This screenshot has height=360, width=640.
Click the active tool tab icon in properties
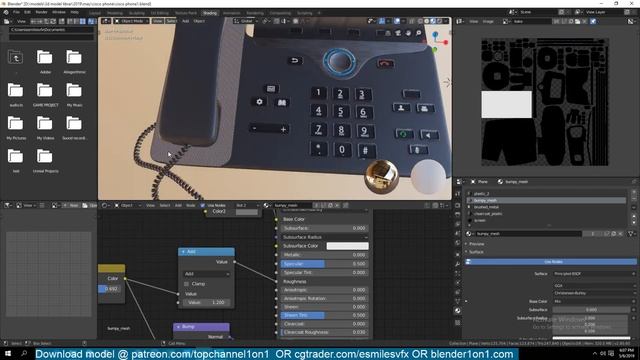[458, 194]
